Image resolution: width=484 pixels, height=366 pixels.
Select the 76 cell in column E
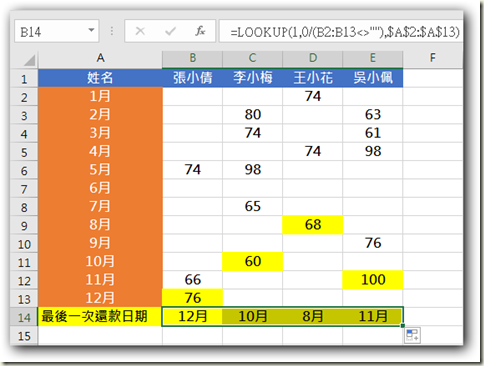373,243
